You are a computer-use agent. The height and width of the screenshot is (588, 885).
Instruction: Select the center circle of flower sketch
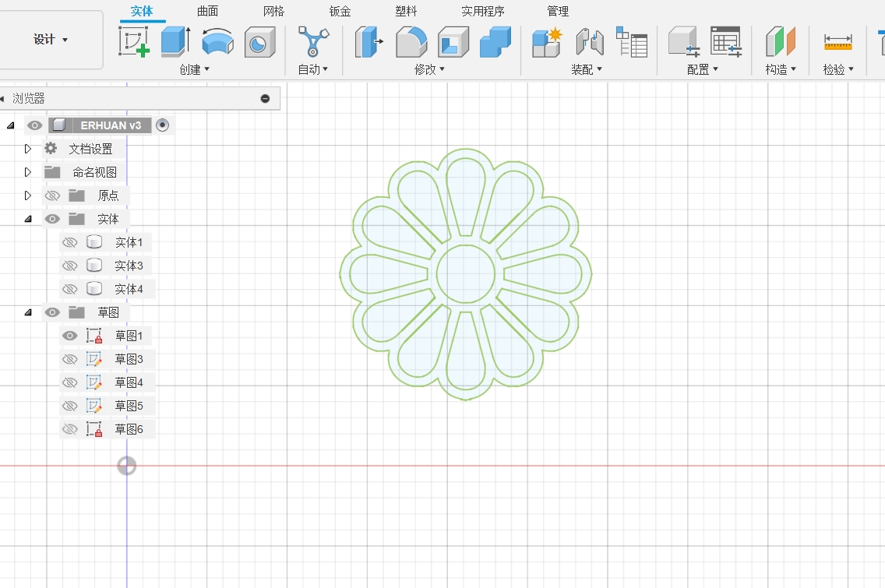click(x=466, y=273)
